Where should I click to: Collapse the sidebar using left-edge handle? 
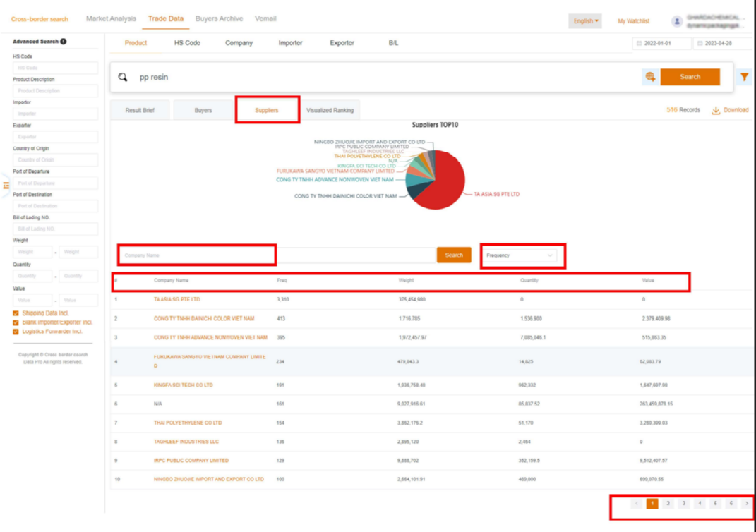click(x=6, y=186)
